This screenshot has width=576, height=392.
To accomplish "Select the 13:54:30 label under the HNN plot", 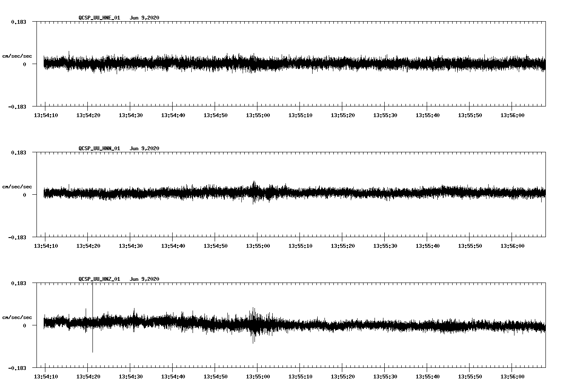I will pyautogui.click(x=130, y=246).
